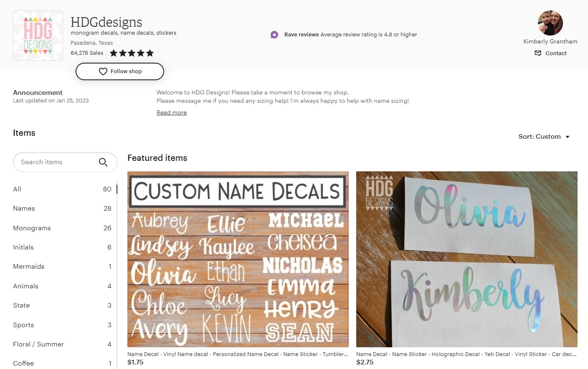Select the Initials category

(62, 247)
